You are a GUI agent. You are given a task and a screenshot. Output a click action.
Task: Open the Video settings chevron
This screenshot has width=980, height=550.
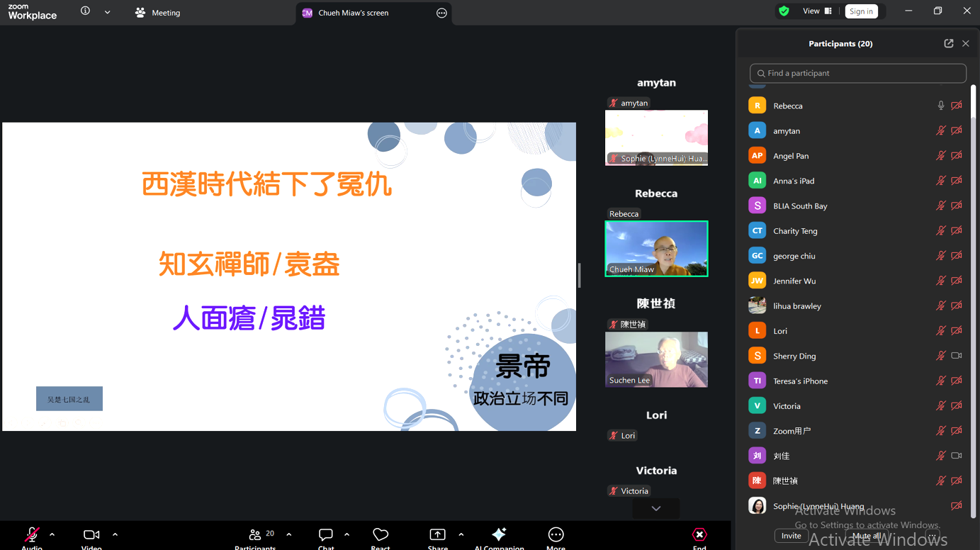115,534
